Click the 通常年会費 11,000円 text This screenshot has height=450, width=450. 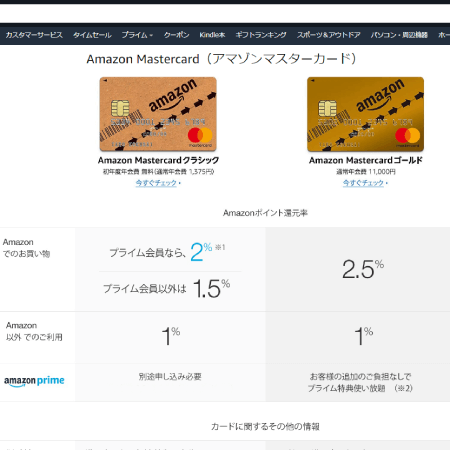[366, 172]
